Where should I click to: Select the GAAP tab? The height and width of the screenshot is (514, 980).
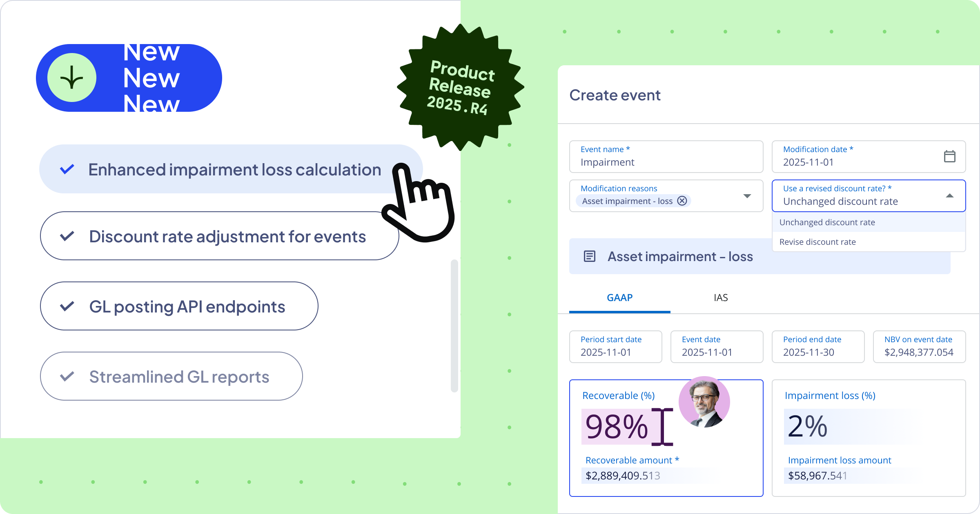click(x=619, y=297)
